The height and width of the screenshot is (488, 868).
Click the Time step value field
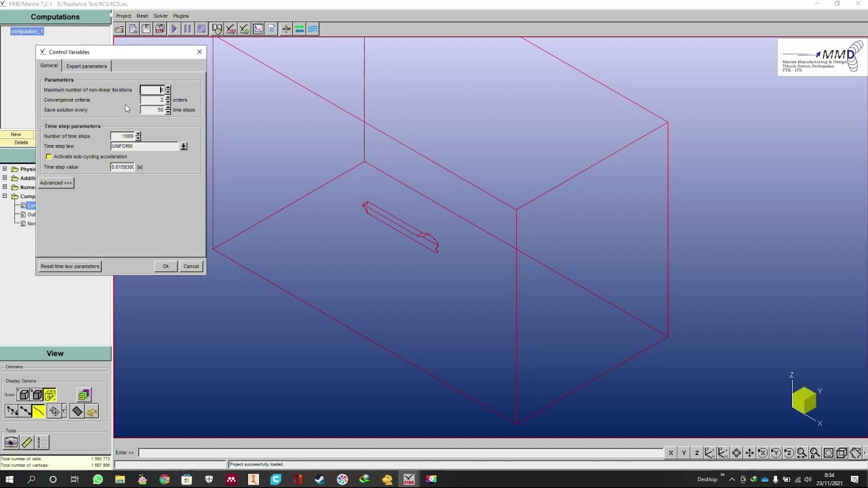123,167
